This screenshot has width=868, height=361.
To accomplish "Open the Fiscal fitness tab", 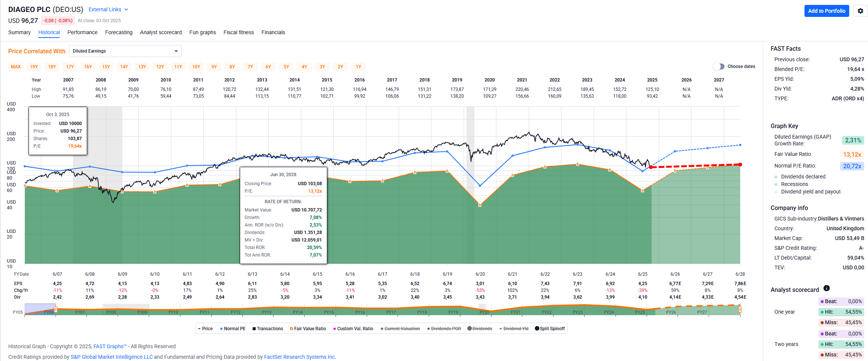I will pos(239,32).
